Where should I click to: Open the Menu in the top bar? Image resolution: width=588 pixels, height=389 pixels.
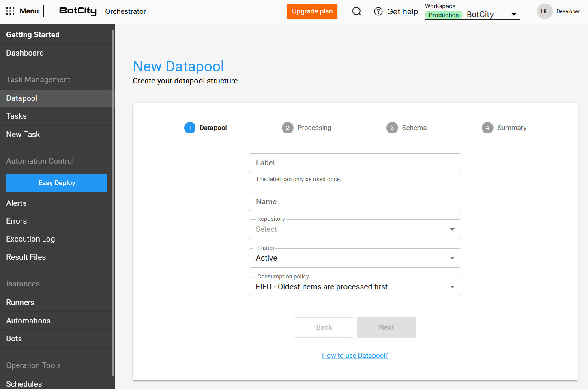click(x=29, y=11)
